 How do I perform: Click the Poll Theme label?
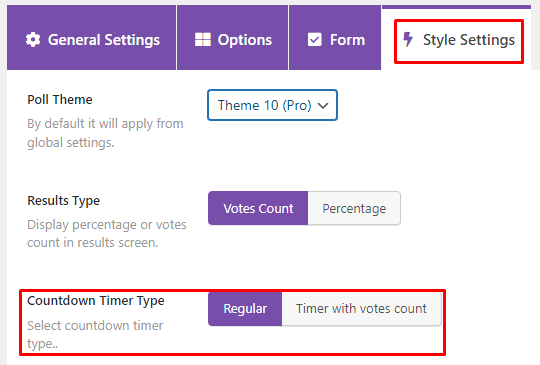click(x=60, y=100)
